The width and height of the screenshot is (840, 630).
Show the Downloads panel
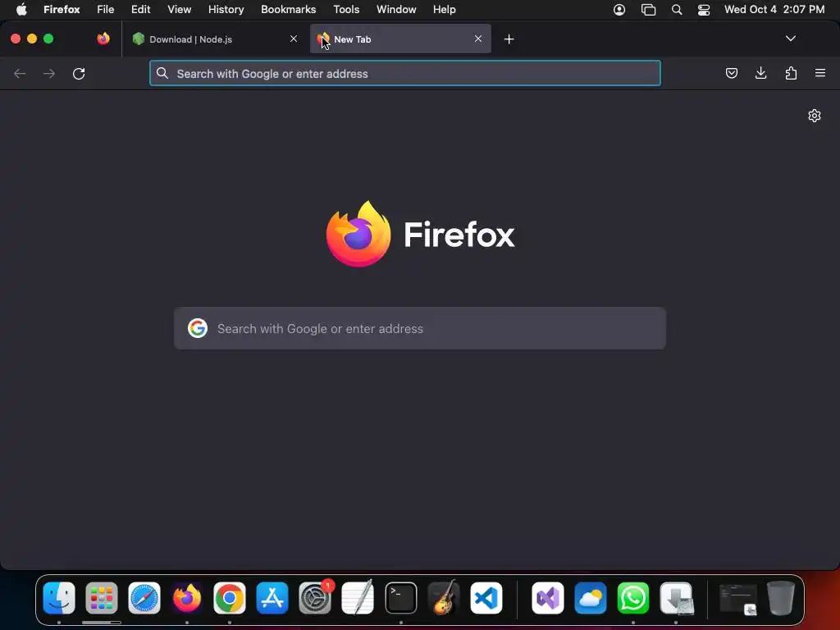(760, 73)
